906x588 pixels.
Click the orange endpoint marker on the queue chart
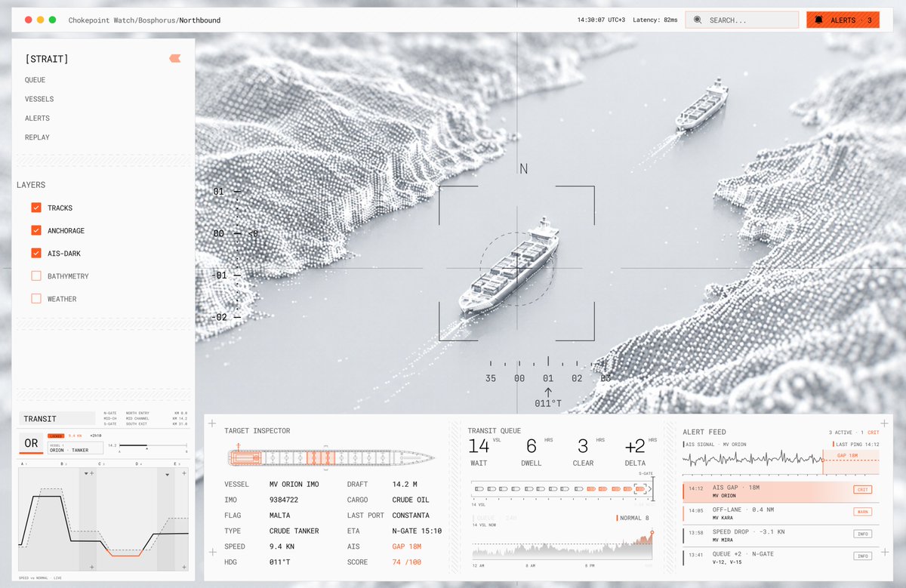coord(652,532)
